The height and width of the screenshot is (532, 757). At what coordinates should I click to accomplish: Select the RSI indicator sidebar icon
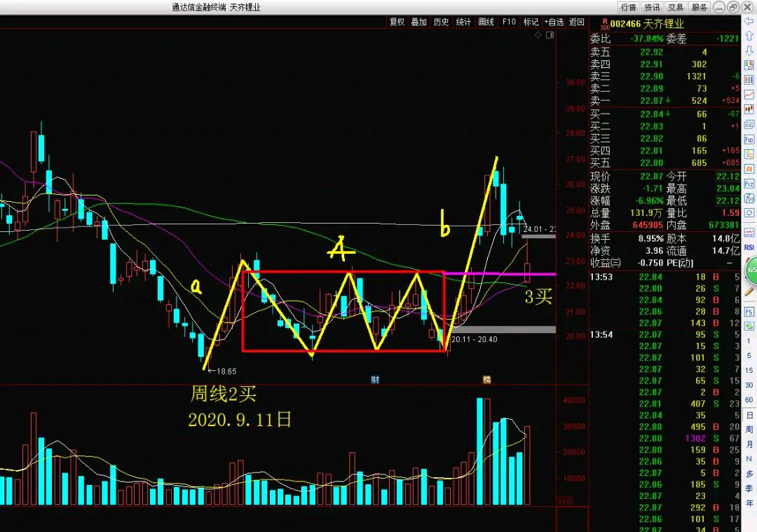pyautogui.click(x=749, y=247)
